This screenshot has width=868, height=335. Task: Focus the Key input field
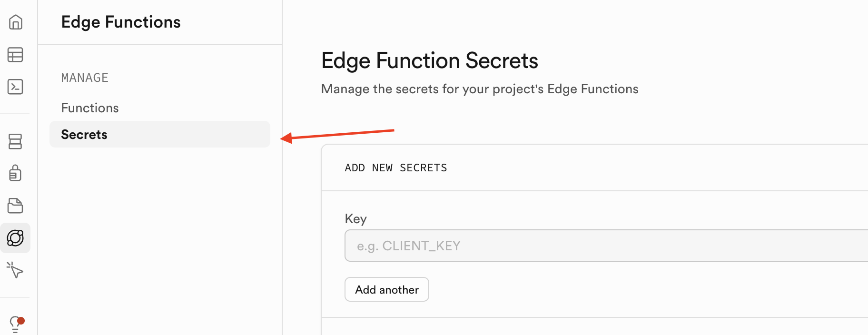(x=606, y=246)
